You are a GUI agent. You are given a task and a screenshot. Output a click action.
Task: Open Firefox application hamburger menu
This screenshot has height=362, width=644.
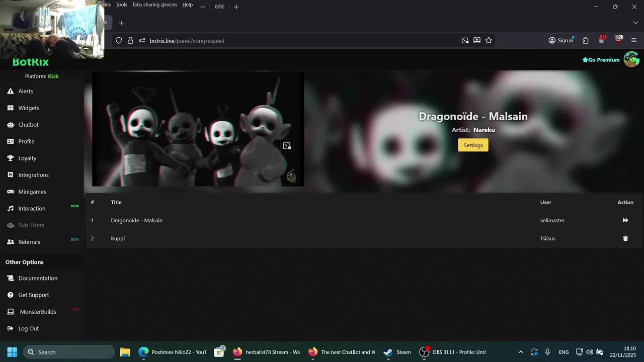coord(634,40)
